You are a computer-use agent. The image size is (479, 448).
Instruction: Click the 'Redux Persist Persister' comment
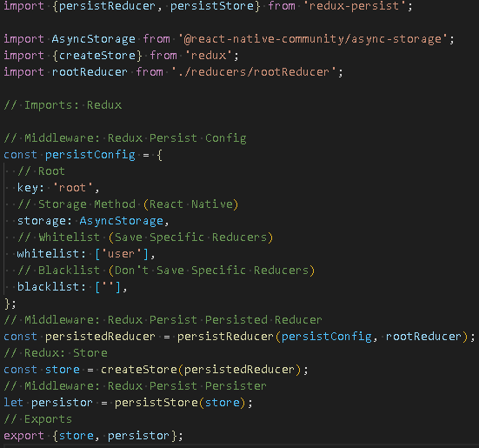pyautogui.click(x=135, y=386)
